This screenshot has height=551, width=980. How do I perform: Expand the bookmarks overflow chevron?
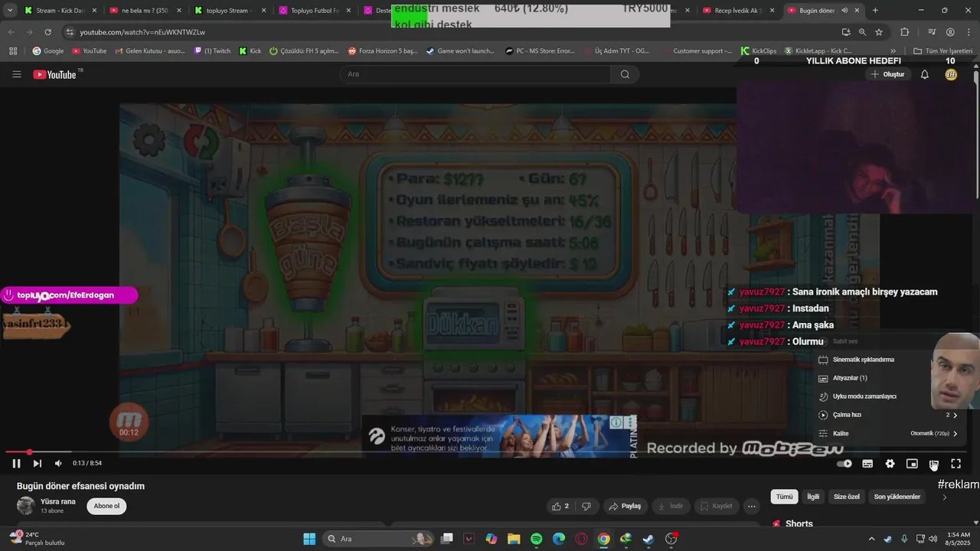[x=893, y=51]
